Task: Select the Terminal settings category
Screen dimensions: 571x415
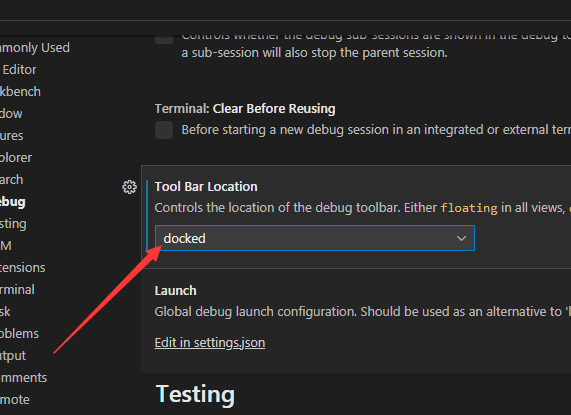Action: coord(17,290)
